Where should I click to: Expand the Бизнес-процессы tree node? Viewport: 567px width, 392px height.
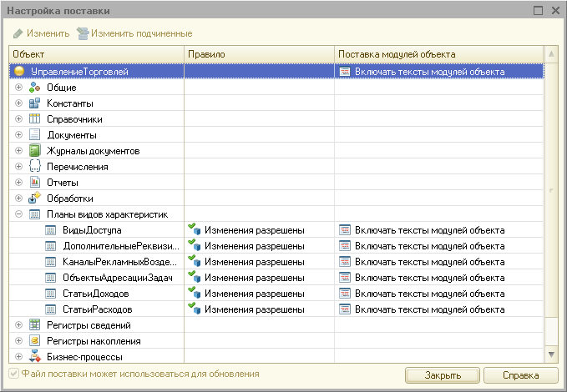19,357
